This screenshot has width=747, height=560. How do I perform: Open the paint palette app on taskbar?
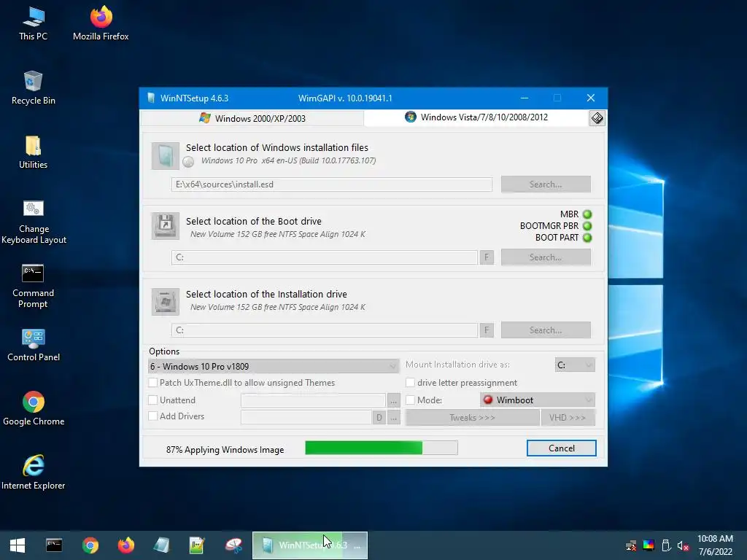point(234,545)
